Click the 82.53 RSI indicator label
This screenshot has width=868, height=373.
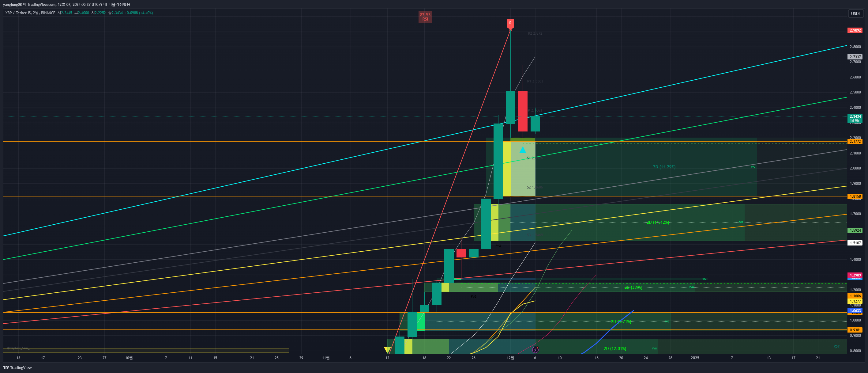coord(425,17)
